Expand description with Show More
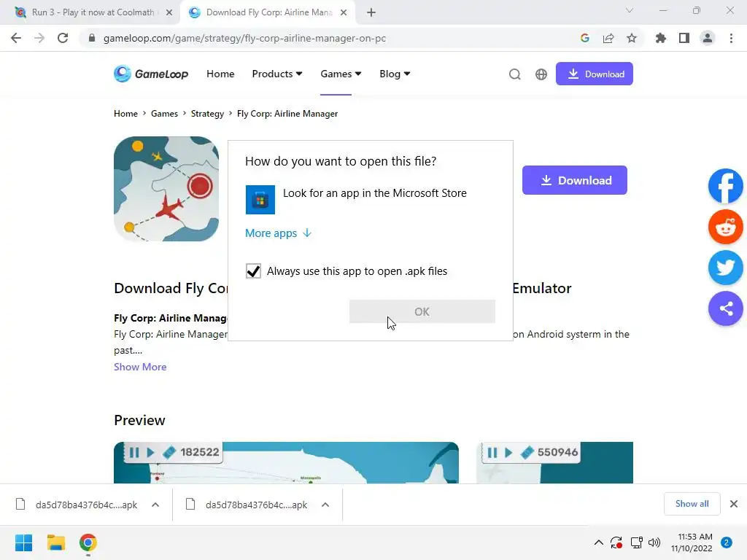 140,367
